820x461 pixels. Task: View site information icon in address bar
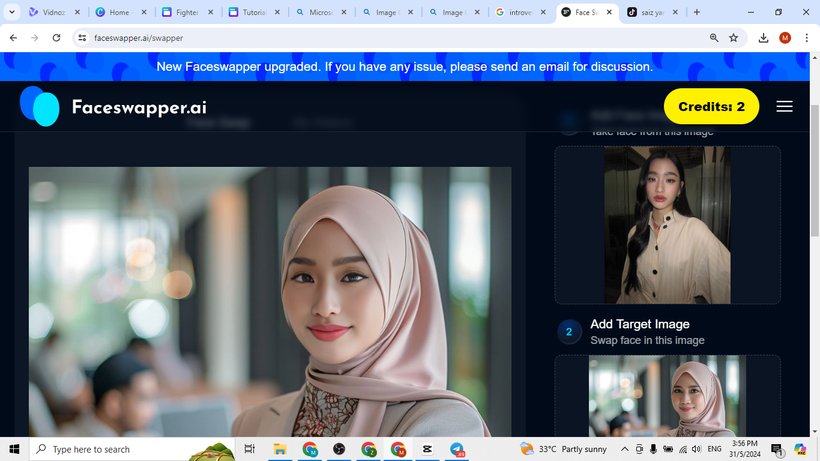tap(82, 38)
